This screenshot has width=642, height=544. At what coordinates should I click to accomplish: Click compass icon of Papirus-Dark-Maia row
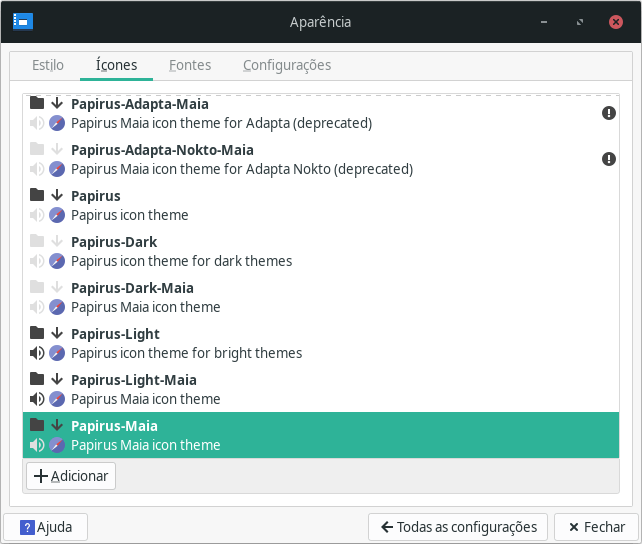pos(57,307)
